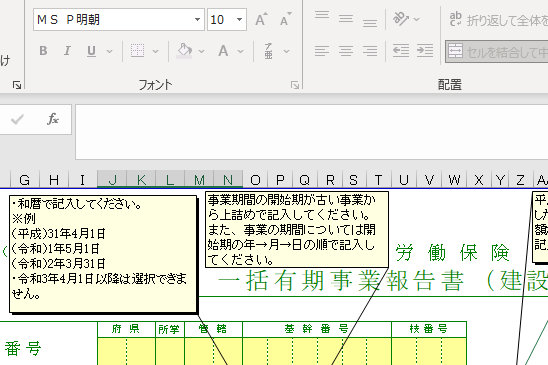Click inside the formula bar

tap(311, 132)
